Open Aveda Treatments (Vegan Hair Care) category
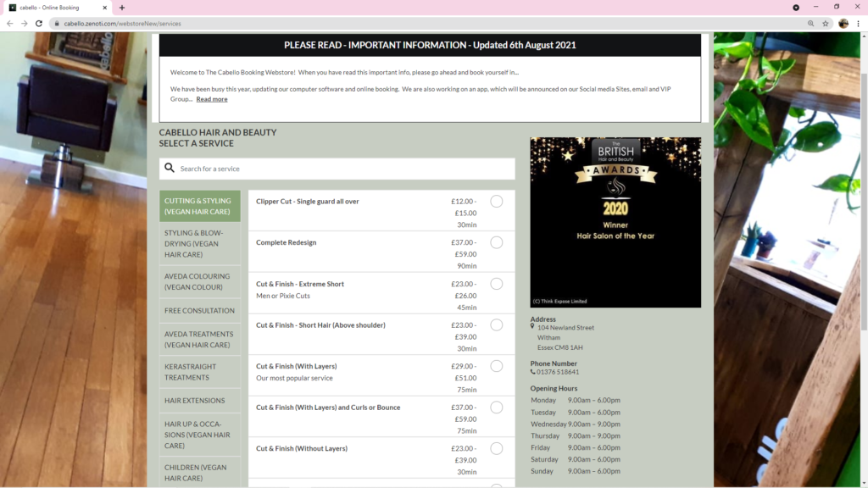The width and height of the screenshot is (868, 488). 200,339
